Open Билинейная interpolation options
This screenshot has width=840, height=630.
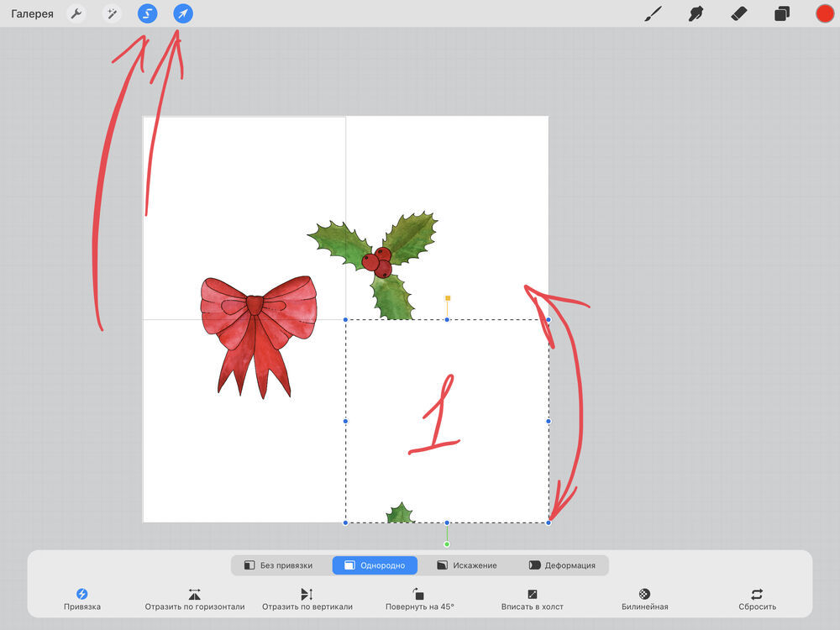point(644,598)
